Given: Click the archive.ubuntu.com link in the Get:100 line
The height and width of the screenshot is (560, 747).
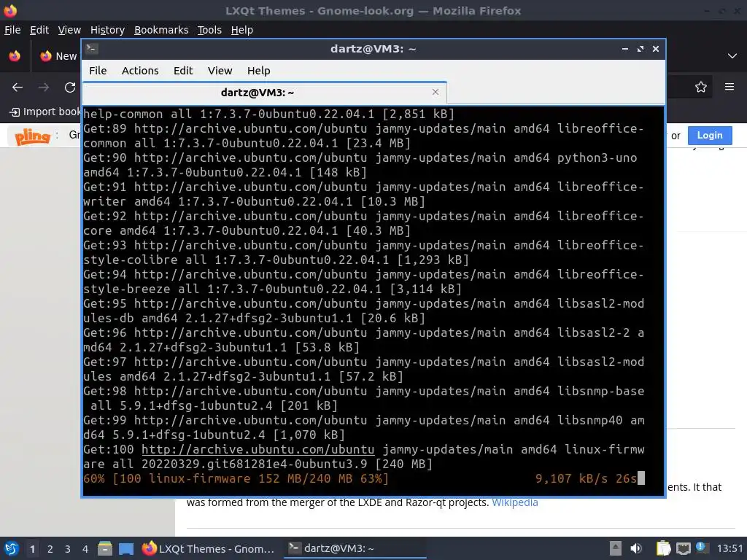Looking at the screenshot, I should click(x=258, y=449).
